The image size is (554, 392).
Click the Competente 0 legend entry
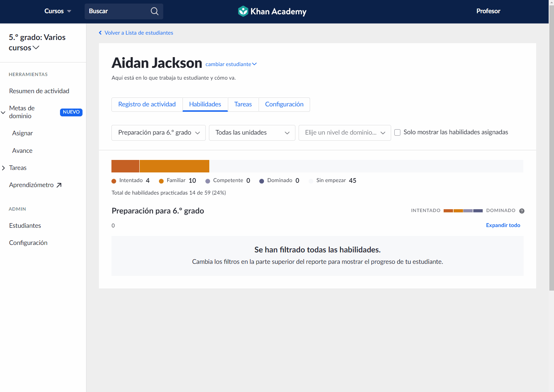228,181
